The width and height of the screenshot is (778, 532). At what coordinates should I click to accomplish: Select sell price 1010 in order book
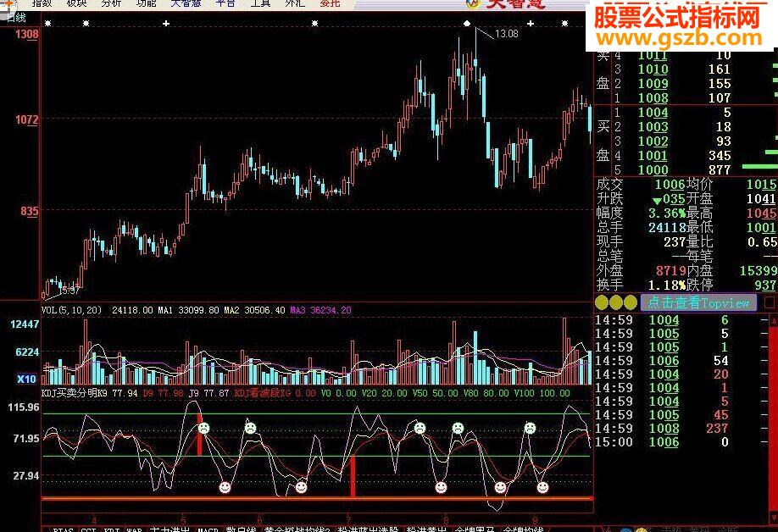click(653, 69)
